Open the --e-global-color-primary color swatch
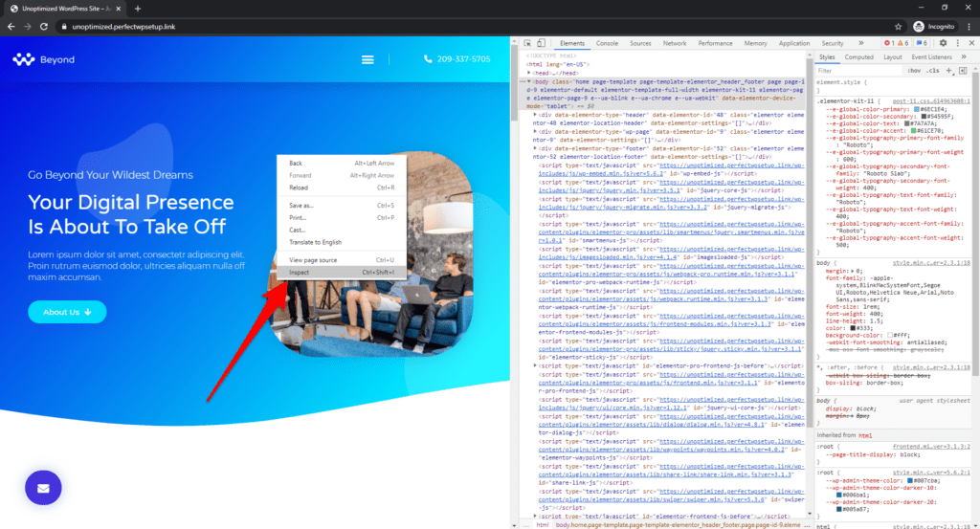 click(917, 109)
